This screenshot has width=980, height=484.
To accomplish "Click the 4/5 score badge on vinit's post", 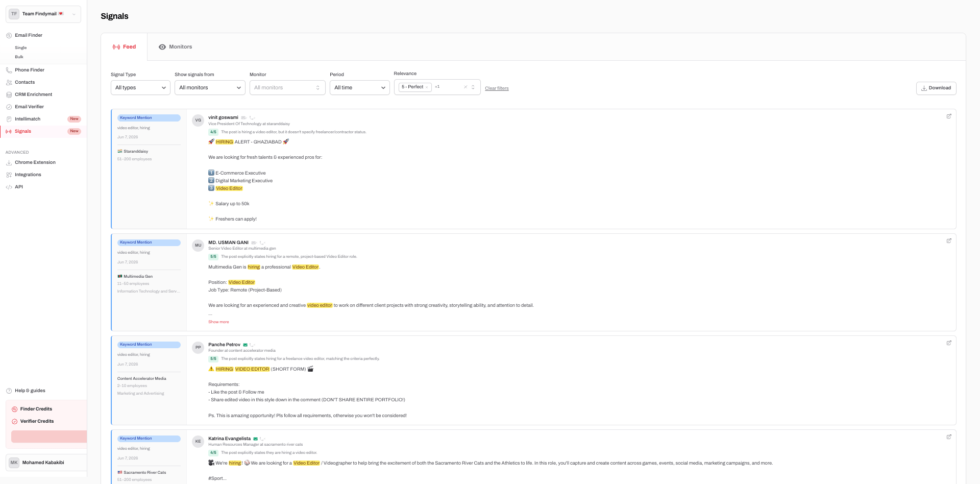I will tap(213, 132).
